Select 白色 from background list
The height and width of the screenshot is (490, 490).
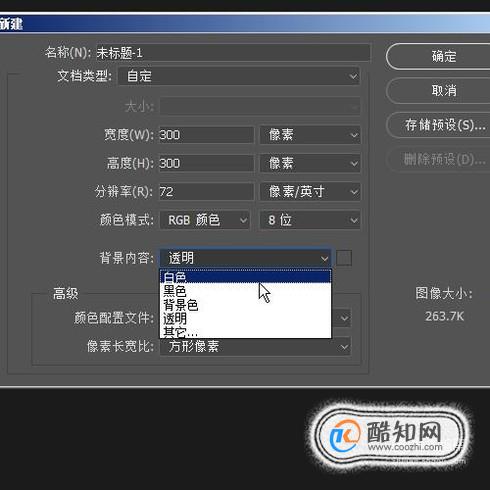[x=246, y=277]
